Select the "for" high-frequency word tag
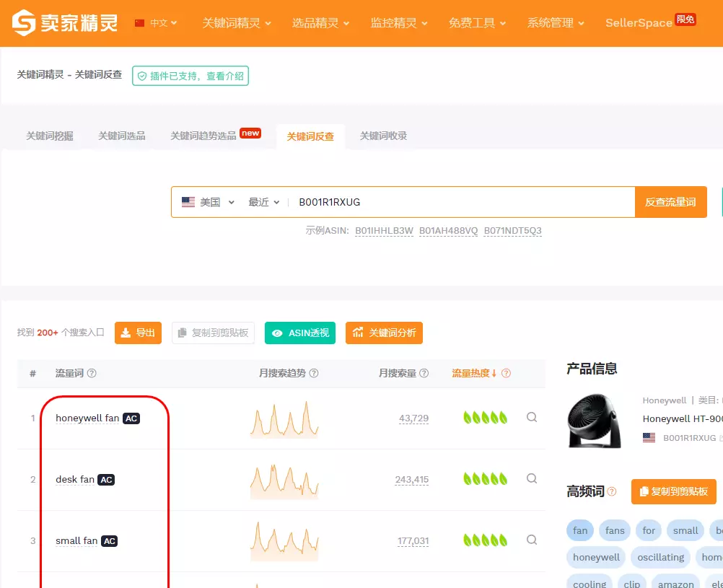The image size is (723, 588). point(649,531)
